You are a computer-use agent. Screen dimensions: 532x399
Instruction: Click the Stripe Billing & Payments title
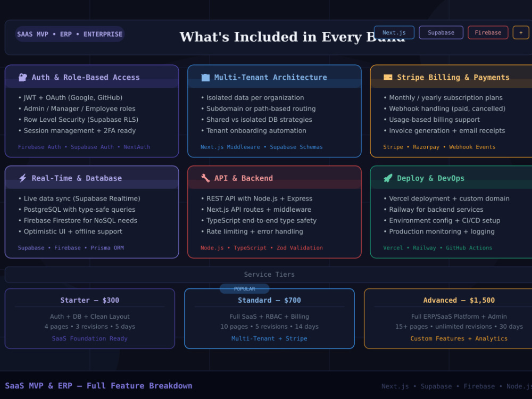tap(453, 77)
